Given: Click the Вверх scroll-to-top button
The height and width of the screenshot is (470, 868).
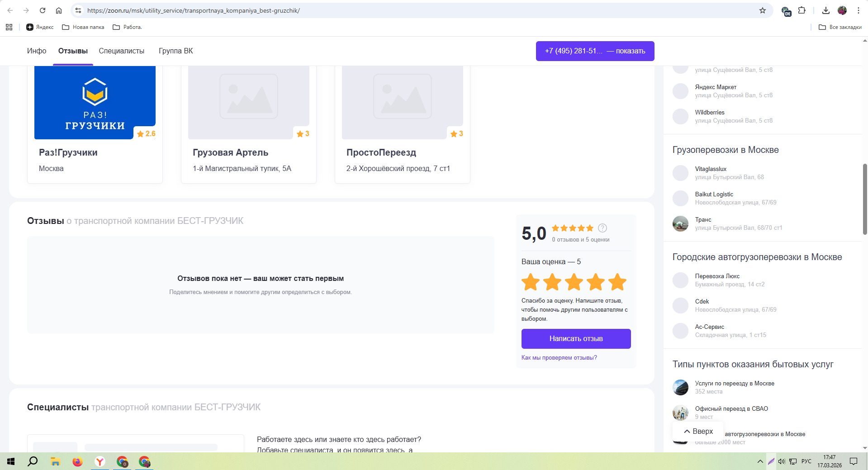Looking at the screenshot, I should [698, 432].
